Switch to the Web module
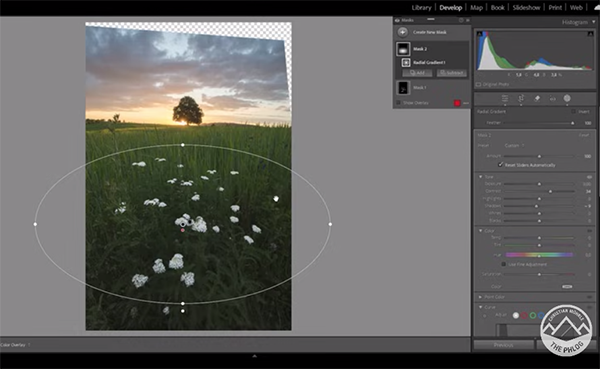 [576, 7]
